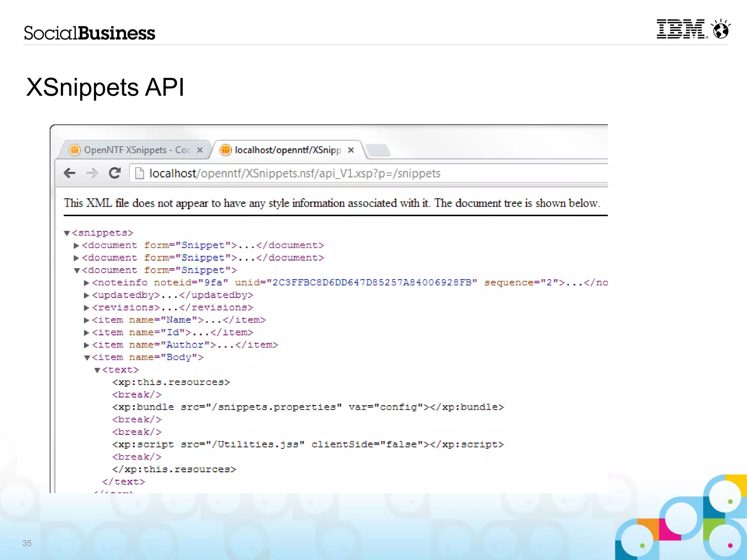Collapse the item name Body node
The image size is (747, 560).
click(87, 358)
